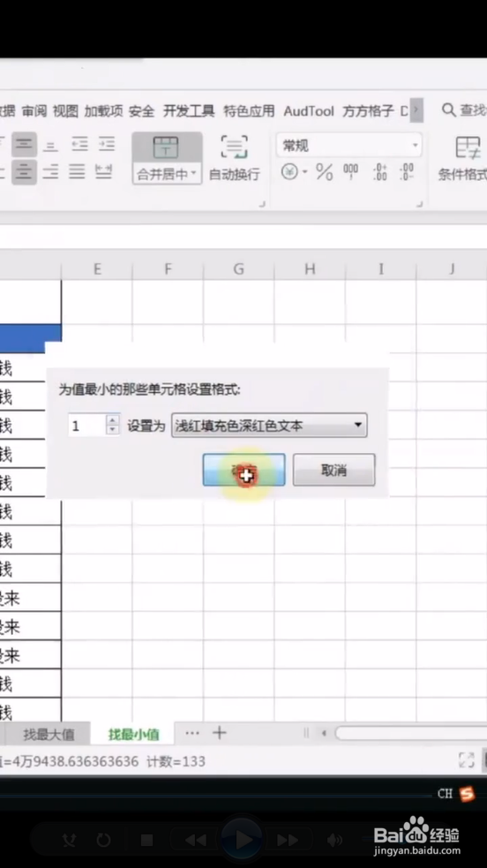This screenshot has width=487, height=868.
Task: Select the 找最小值 sheet tab
Action: click(x=134, y=735)
